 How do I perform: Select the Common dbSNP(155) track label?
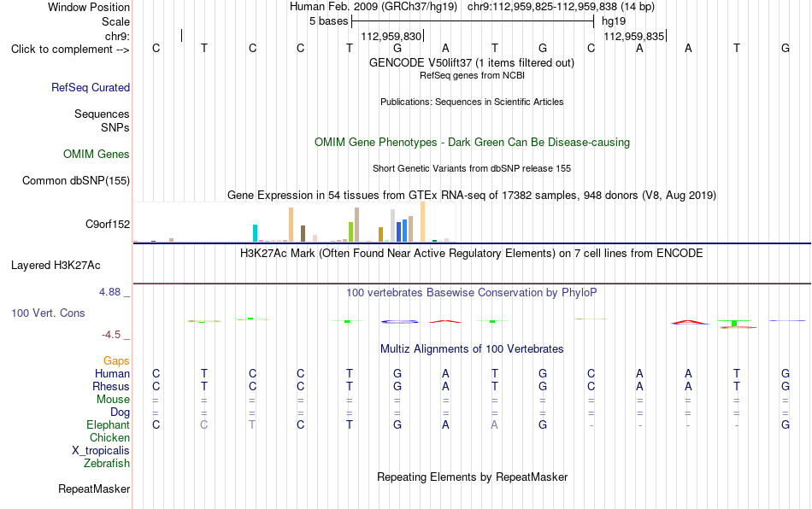click(x=76, y=180)
